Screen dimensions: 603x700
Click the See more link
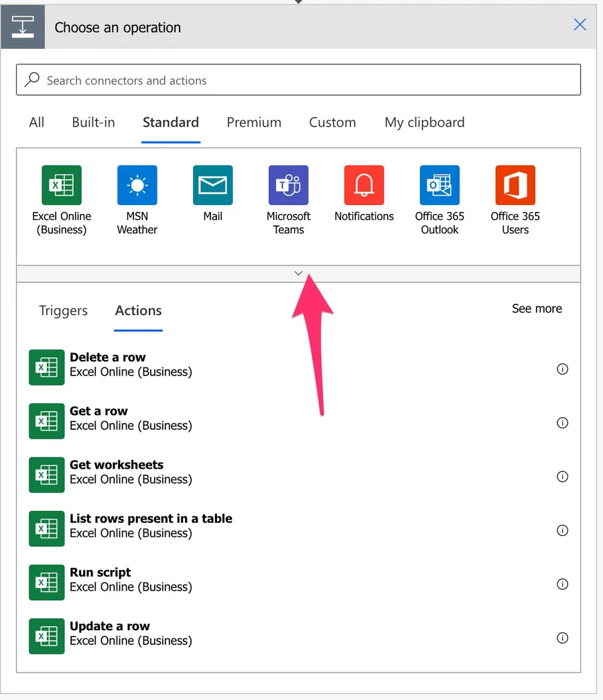click(537, 308)
